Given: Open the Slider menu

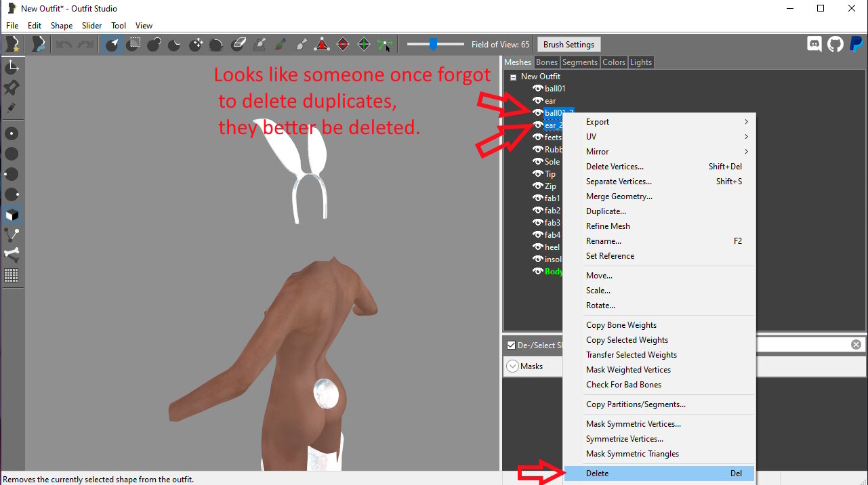Looking at the screenshot, I should (x=92, y=26).
